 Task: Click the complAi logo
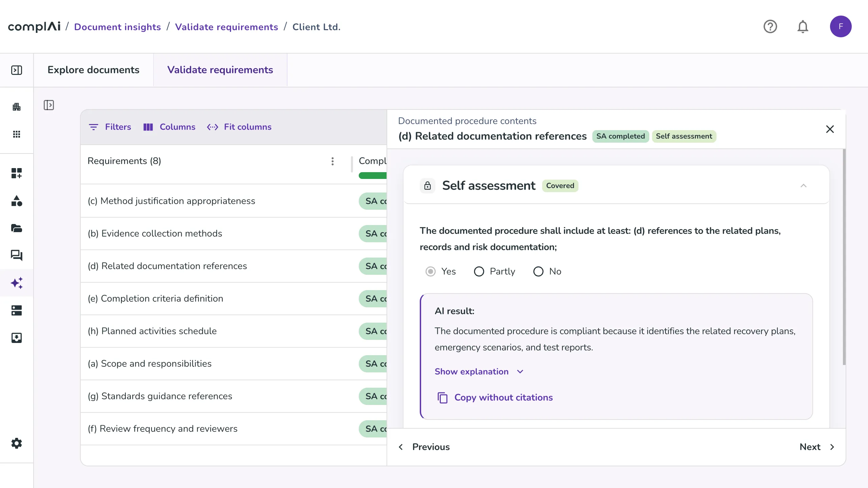point(34,26)
